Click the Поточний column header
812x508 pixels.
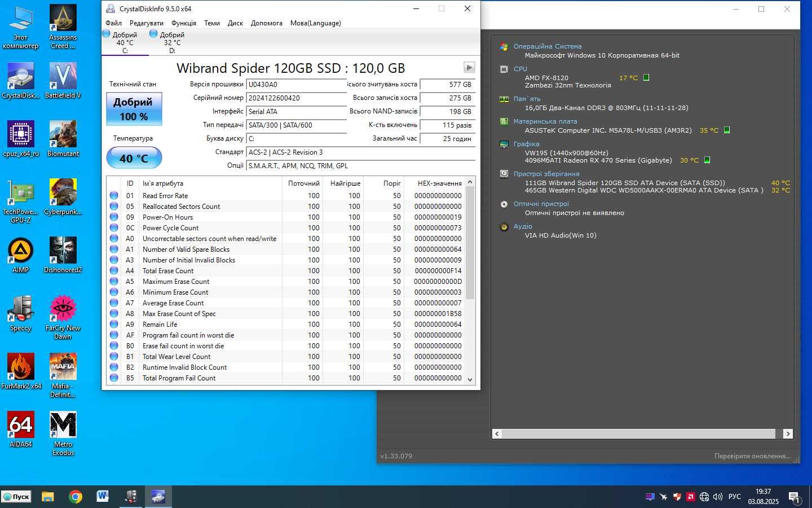pyautogui.click(x=303, y=183)
